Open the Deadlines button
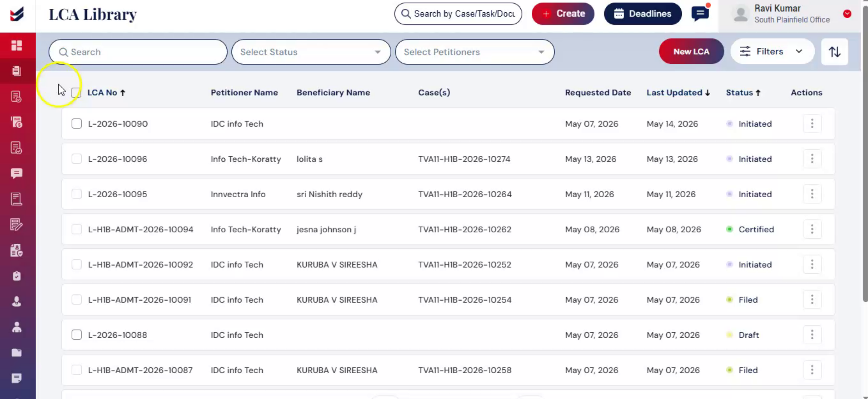This screenshot has height=399, width=868. 643,14
